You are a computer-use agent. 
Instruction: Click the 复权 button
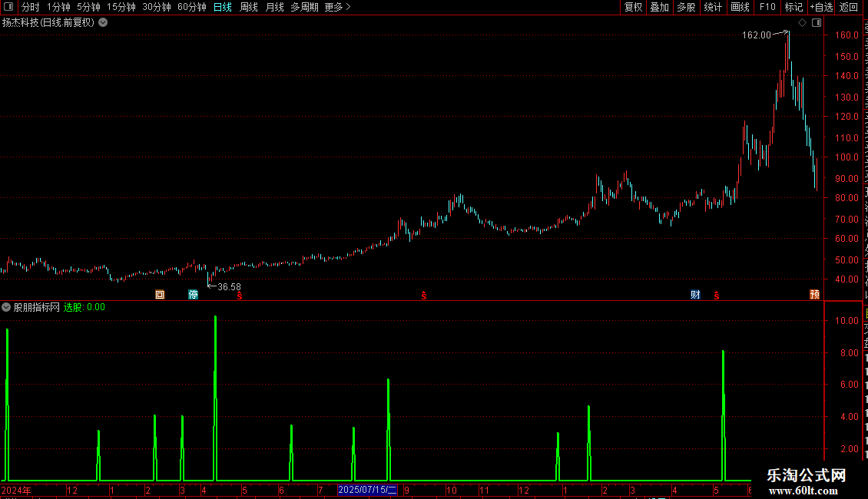pyautogui.click(x=633, y=7)
